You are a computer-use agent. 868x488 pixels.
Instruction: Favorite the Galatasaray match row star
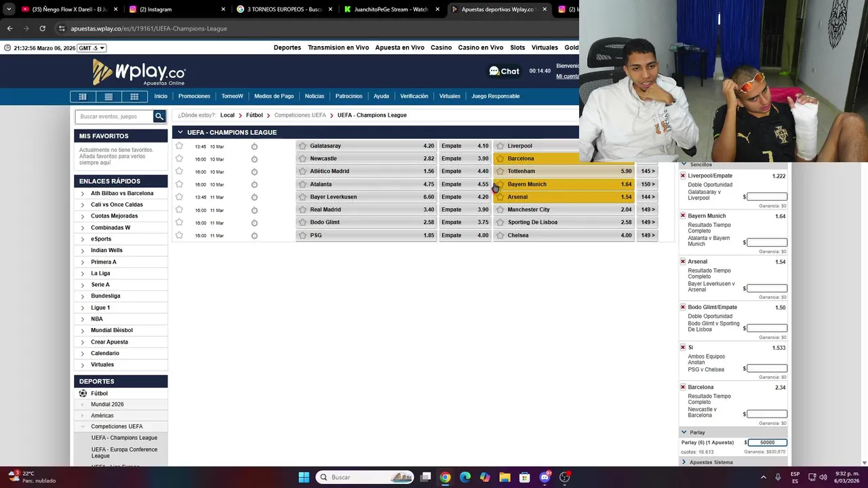pos(179,146)
